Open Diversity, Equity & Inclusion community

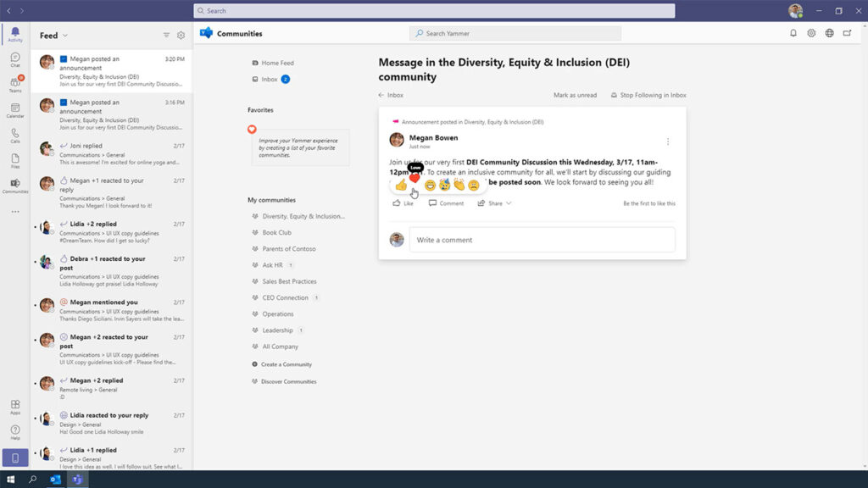[x=298, y=216]
